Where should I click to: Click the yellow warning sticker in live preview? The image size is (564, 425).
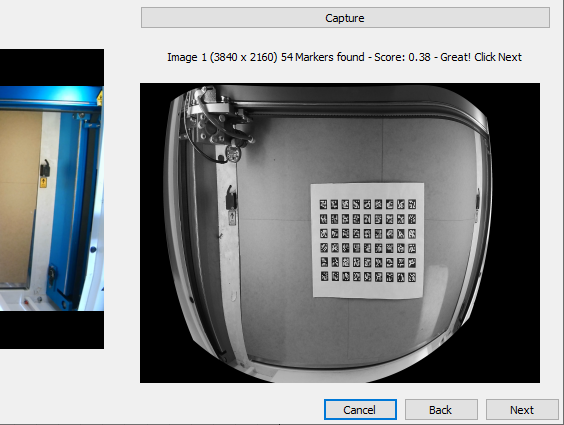click(x=43, y=183)
